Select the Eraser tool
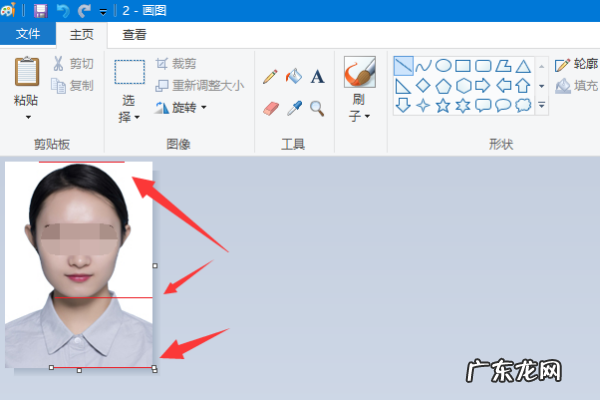The height and width of the screenshot is (400, 600). (270, 108)
